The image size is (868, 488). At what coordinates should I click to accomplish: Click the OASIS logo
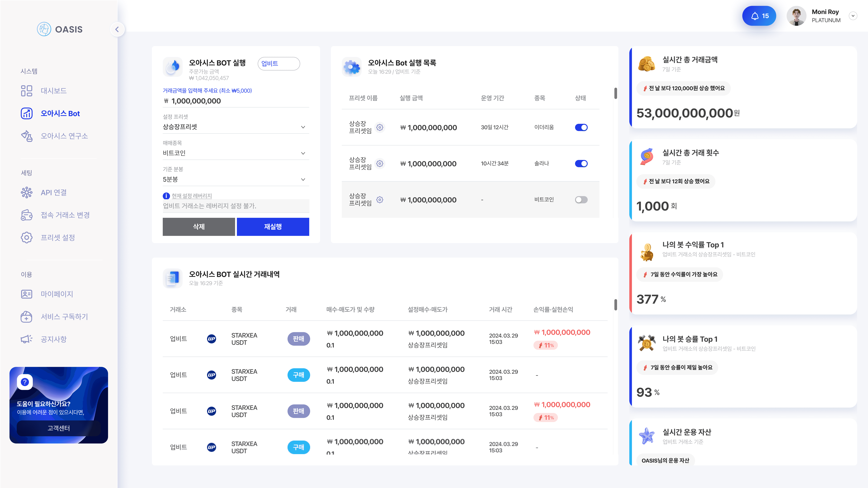[x=59, y=29]
